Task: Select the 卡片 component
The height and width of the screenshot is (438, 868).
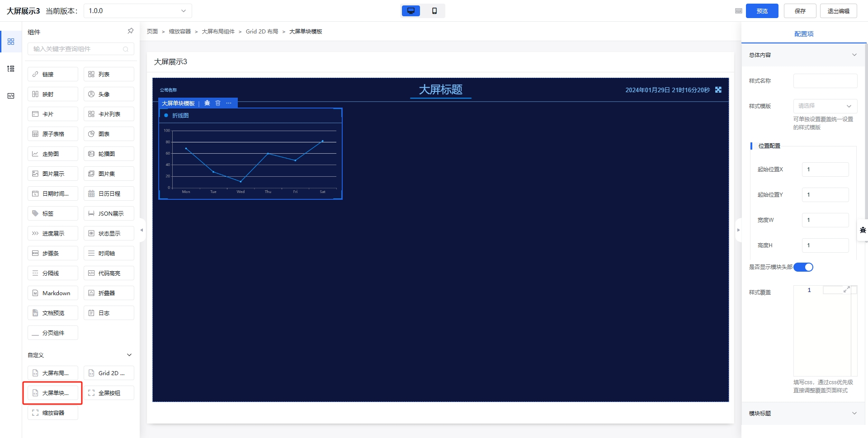Action: [53, 114]
